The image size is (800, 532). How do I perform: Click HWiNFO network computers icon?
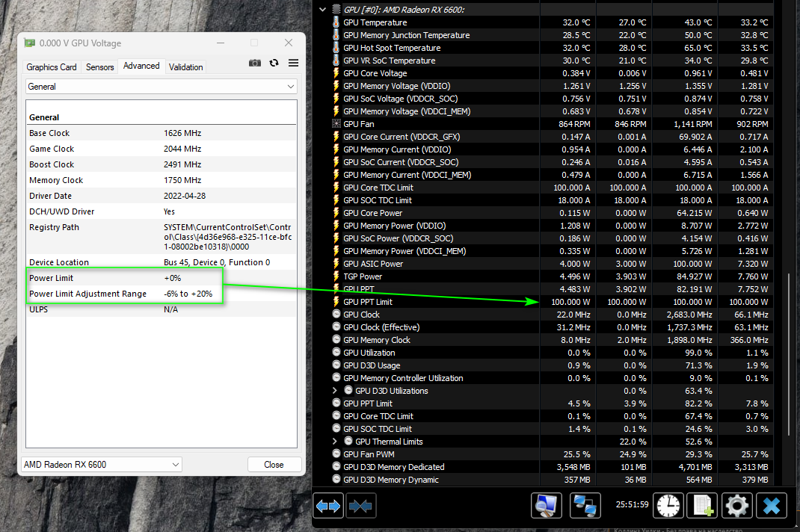(x=585, y=506)
